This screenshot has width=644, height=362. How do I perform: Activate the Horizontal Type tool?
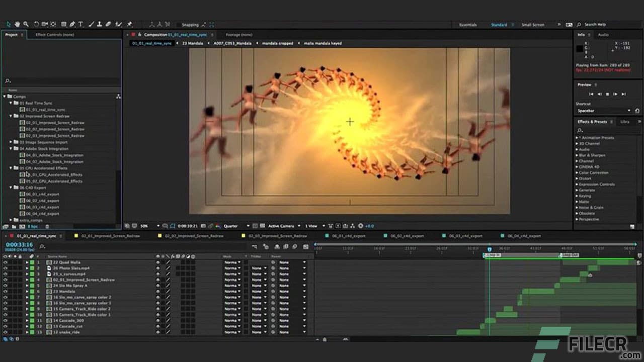[81, 24]
